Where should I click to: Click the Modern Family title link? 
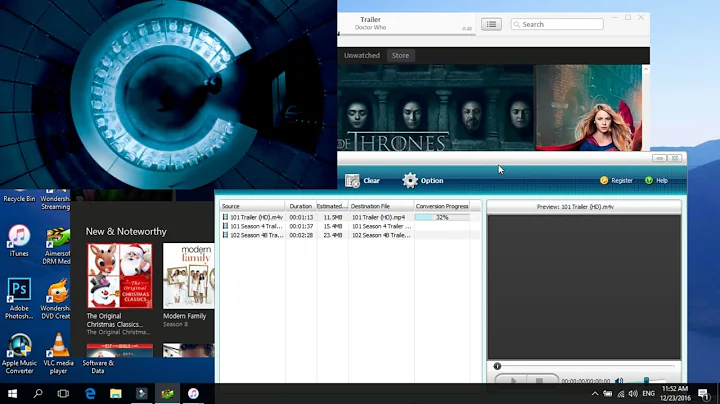tap(185, 316)
